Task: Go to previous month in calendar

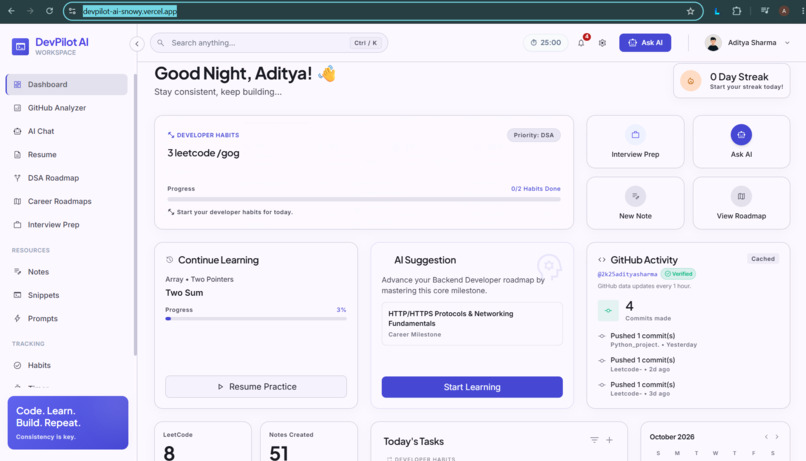Action: coord(766,437)
